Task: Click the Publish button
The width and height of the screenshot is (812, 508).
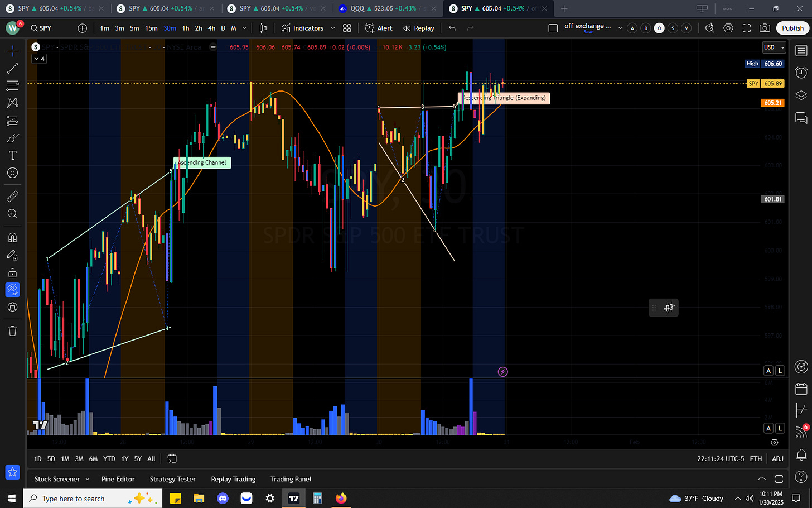Action: pyautogui.click(x=792, y=28)
